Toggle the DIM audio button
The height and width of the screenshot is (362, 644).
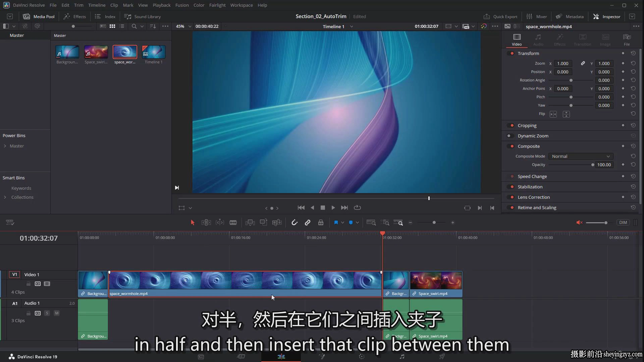point(623,223)
